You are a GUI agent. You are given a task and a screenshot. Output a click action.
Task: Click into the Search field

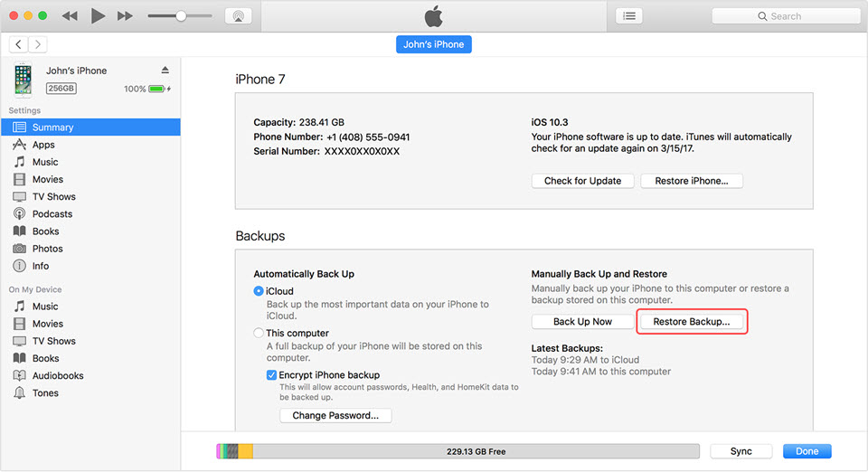[x=786, y=16]
